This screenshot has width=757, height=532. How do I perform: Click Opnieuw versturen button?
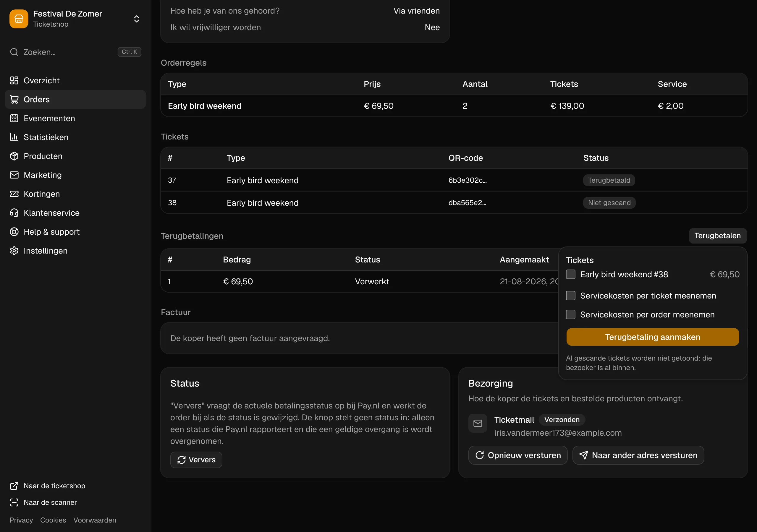click(518, 455)
